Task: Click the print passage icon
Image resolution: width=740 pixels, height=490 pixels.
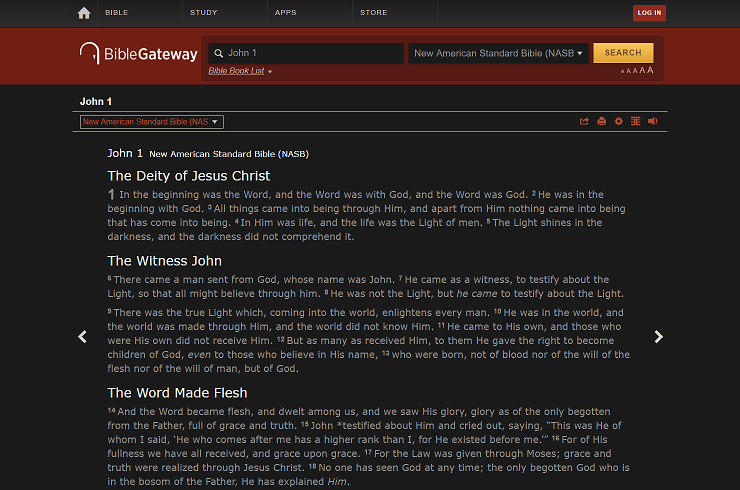Action: pyautogui.click(x=601, y=121)
